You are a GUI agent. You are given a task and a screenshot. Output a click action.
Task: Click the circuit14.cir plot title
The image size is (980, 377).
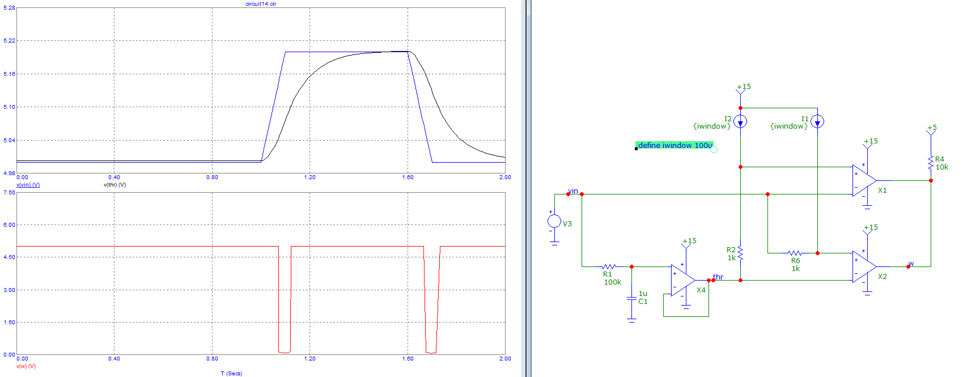[261, 4]
